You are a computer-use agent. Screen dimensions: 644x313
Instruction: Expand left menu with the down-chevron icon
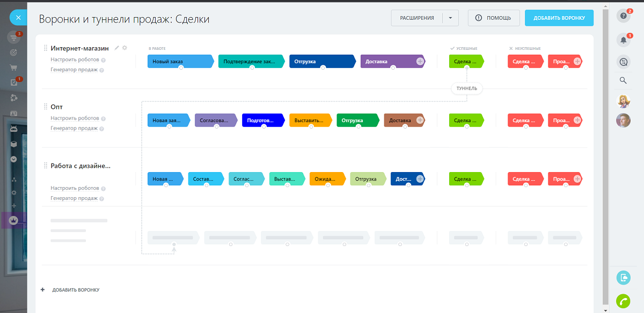pos(14,159)
